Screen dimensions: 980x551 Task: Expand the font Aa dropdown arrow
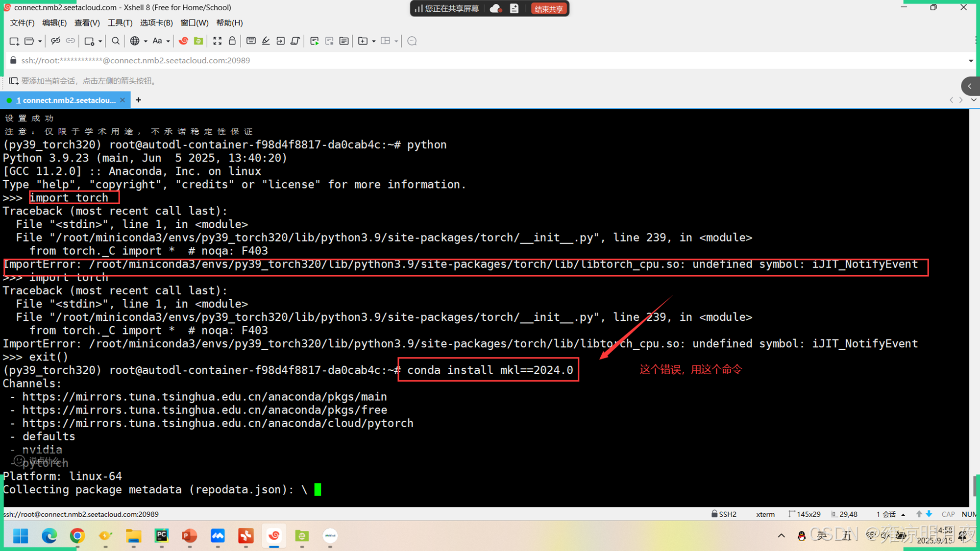point(168,41)
